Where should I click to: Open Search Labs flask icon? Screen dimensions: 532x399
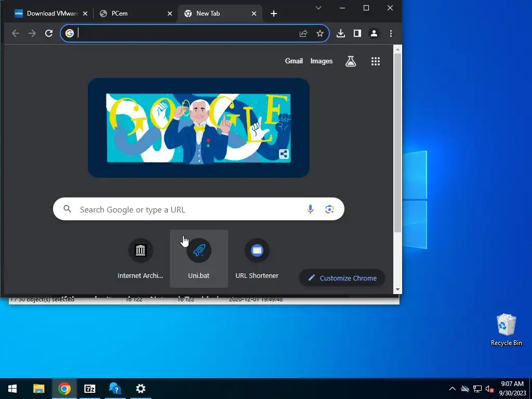pos(351,61)
